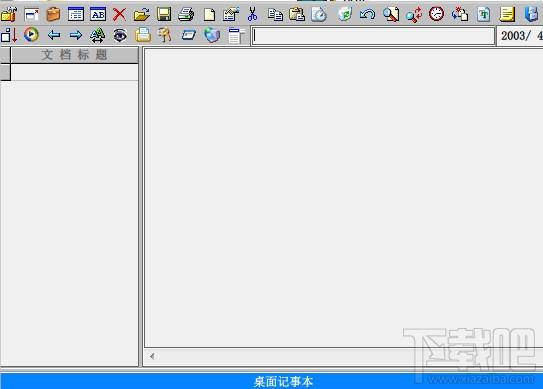Viewport: 543px width, 389px height.
Task: Click the empty text input field in toolbar
Action: click(x=373, y=36)
